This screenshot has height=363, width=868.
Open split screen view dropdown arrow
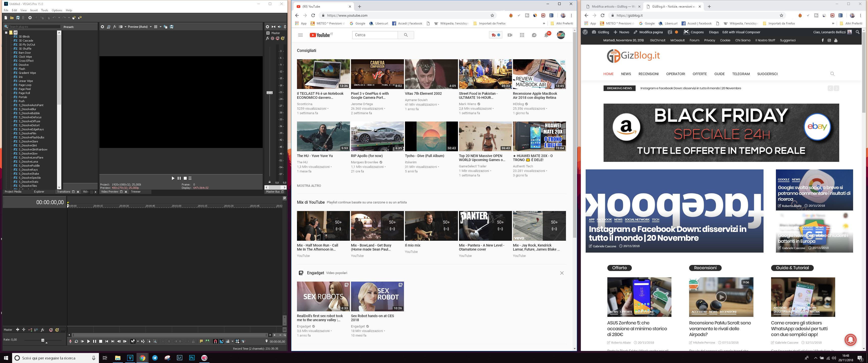125,27
